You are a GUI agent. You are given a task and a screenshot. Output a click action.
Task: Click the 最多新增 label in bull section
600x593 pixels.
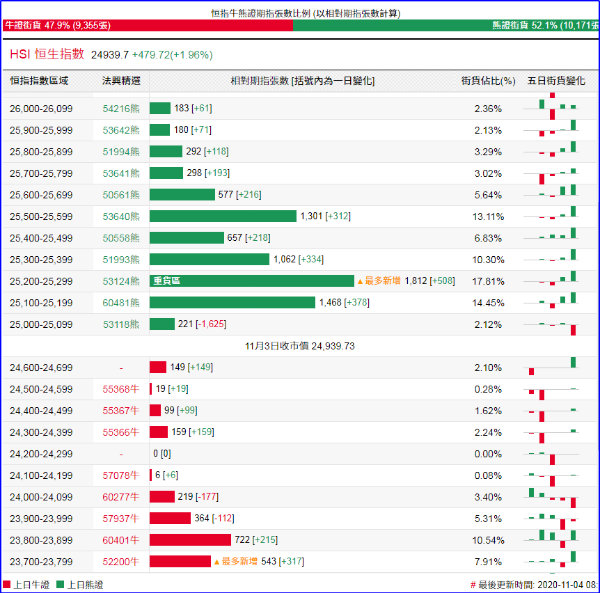coord(236,562)
